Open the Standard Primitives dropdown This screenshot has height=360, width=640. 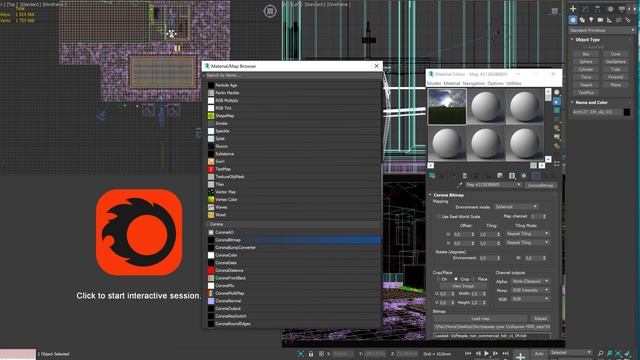pos(602,30)
